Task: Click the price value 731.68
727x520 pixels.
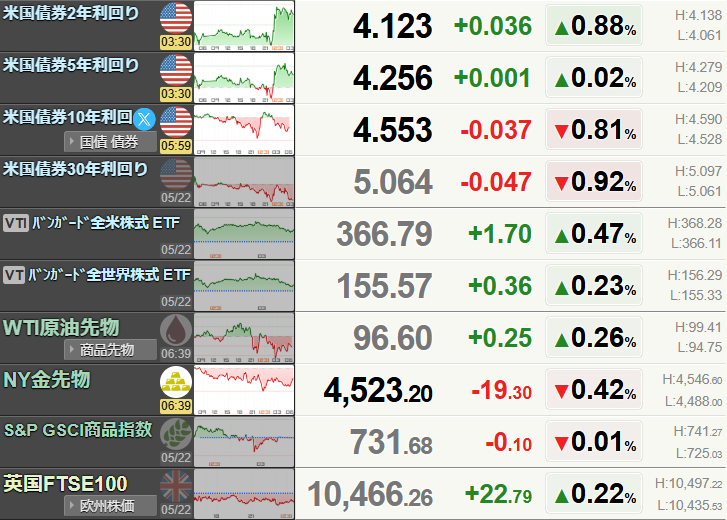Action: tap(391, 442)
